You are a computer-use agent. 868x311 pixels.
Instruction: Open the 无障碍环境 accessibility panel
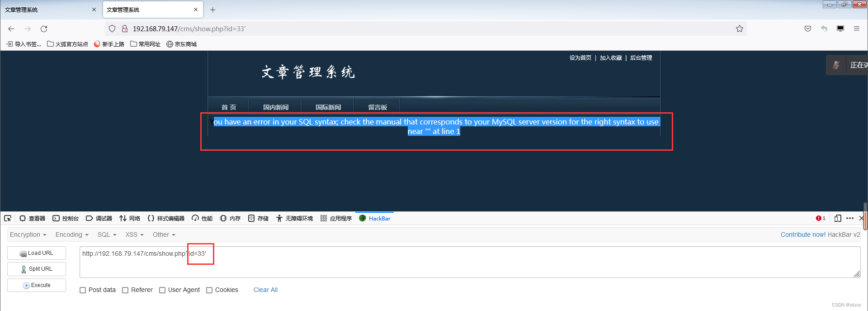coord(294,218)
